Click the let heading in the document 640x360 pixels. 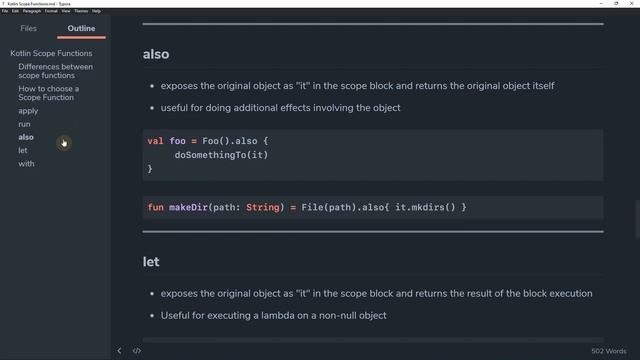click(151, 262)
